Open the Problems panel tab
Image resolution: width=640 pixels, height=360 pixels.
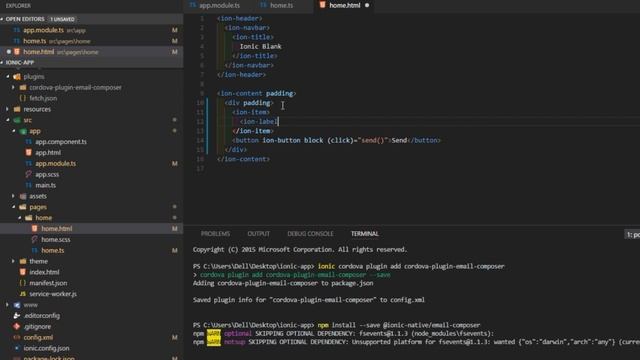[215, 234]
